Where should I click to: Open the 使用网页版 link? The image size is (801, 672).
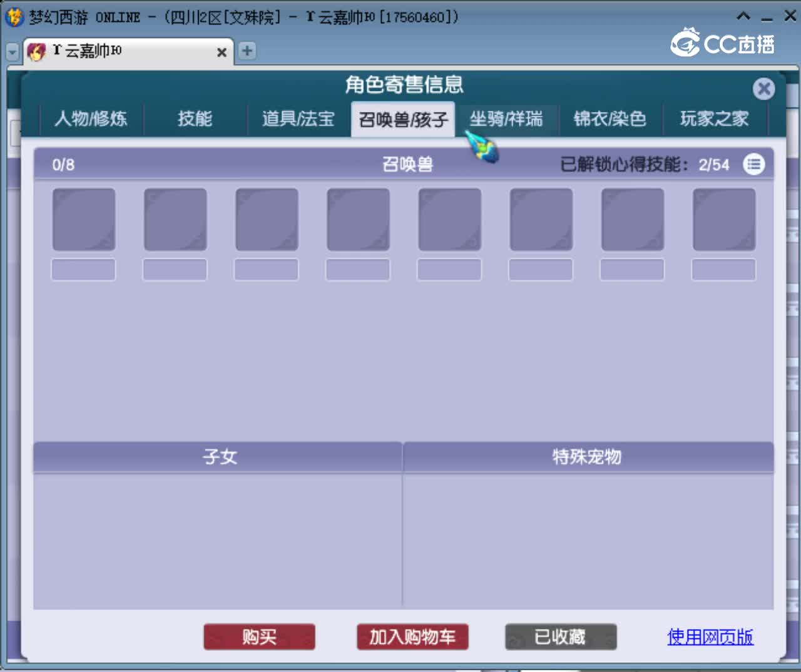pyautogui.click(x=710, y=637)
